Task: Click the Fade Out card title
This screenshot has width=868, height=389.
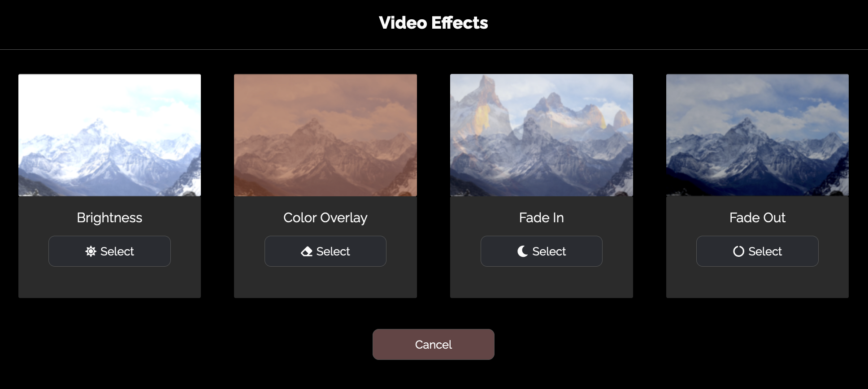Action: [x=757, y=218]
